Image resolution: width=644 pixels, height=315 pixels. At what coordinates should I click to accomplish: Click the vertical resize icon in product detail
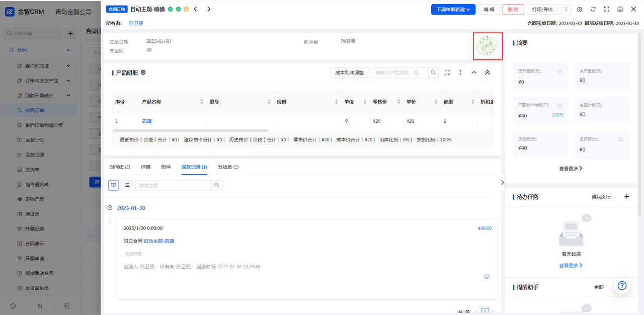click(x=460, y=72)
